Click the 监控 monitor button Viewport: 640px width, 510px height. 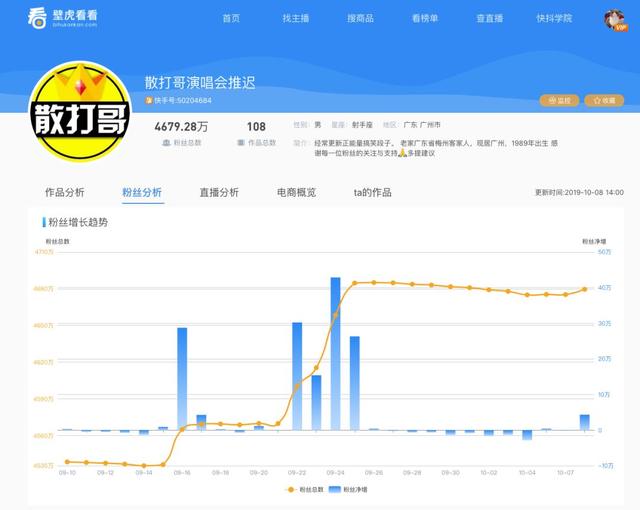pos(559,100)
